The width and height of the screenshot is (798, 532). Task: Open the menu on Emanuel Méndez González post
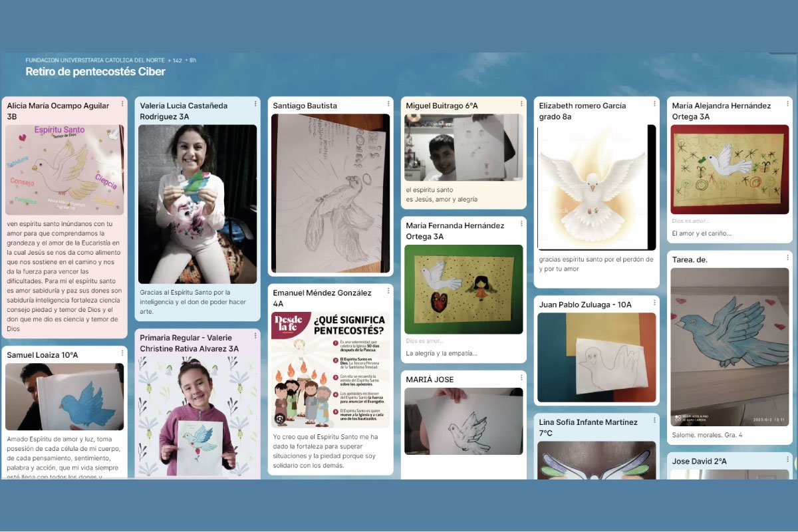pyautogui.click(x=388, y=291)
